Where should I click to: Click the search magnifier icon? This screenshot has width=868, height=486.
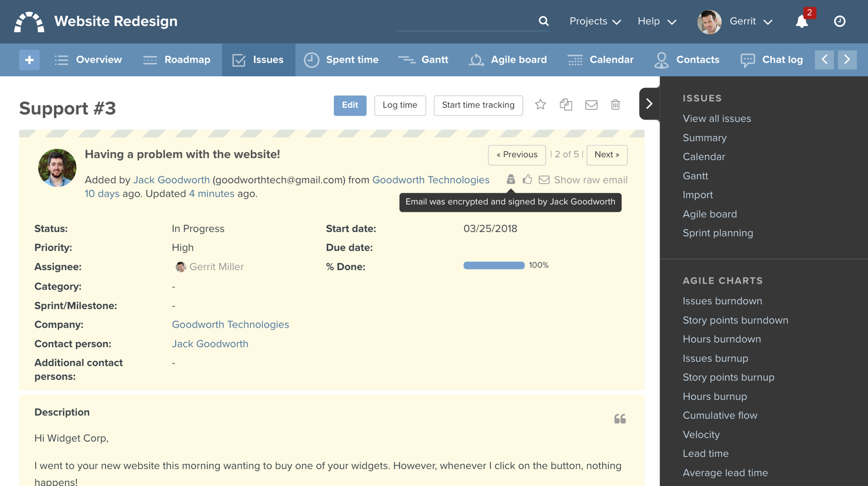pos(544,21)
